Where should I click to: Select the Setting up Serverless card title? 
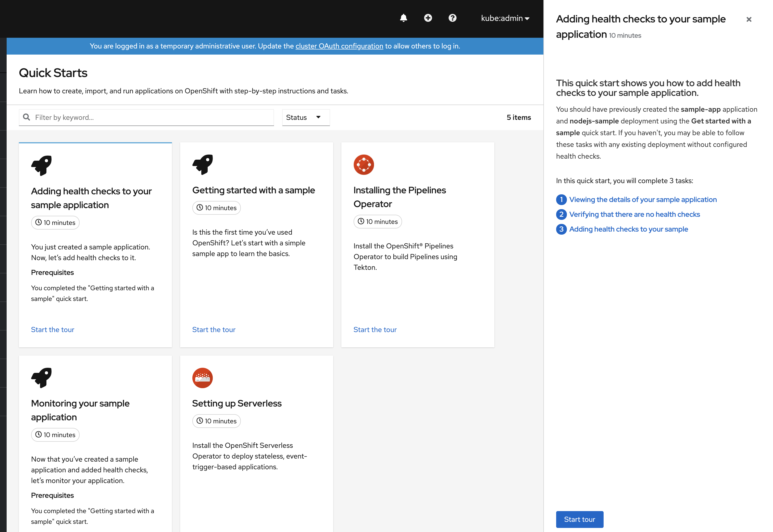coord(237,403)
